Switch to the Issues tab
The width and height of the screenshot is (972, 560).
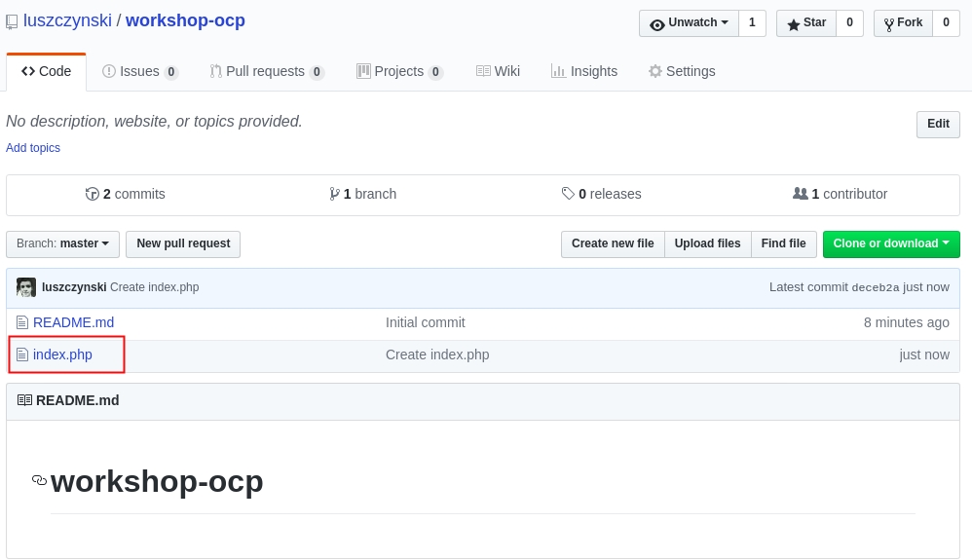[139, 71]
